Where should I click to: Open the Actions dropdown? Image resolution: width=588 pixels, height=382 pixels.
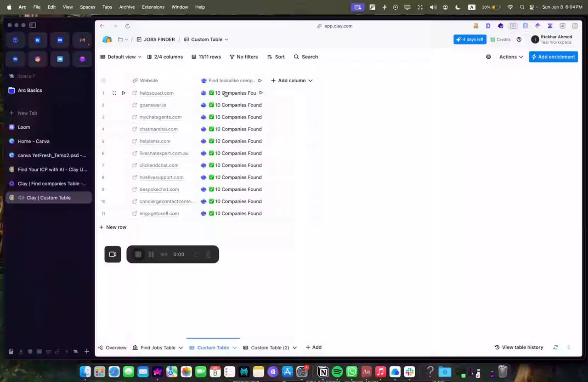(x=511, y=57)
